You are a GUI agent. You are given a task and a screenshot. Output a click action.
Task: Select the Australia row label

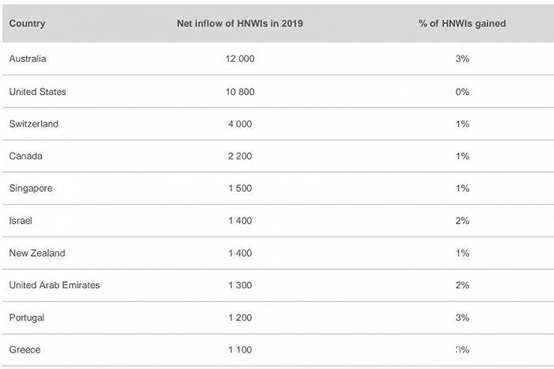click(x=28, y=58)
